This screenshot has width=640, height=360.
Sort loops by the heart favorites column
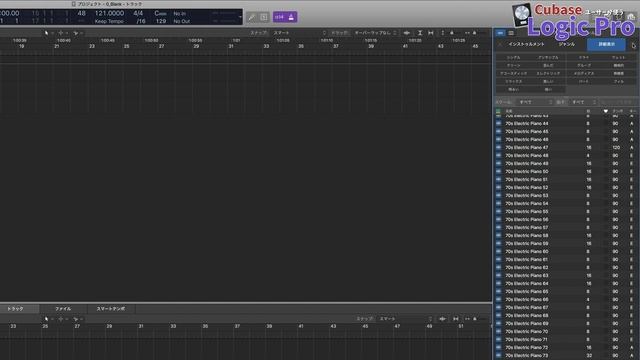(605, 111)
